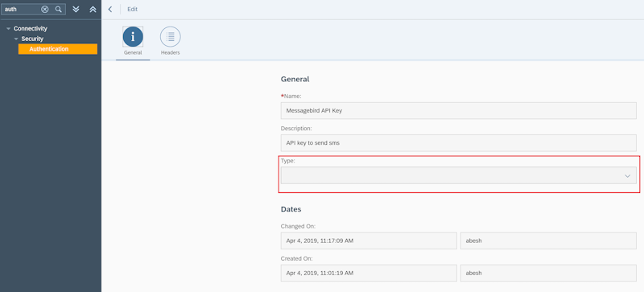The width and height of the screenshot is (644, 292).
Task: Expand all tree nodes icon
Action: point(76,9)
